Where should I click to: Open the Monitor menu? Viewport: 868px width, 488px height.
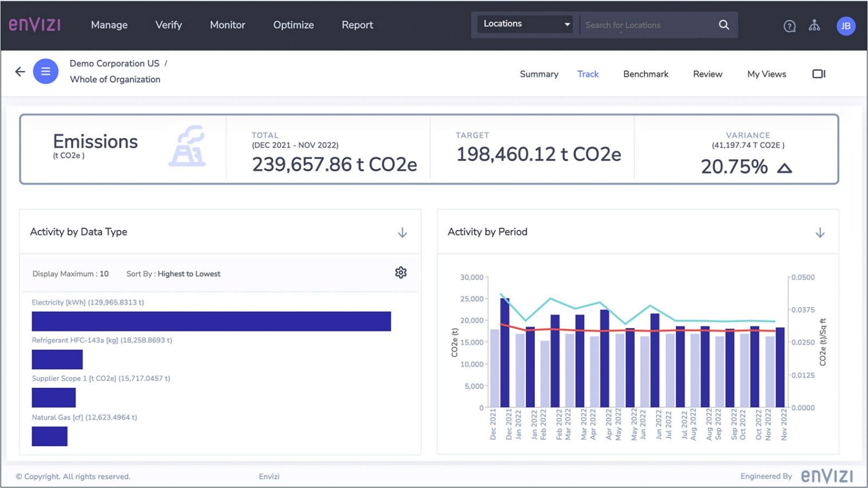pyautogui.click(x=228, y=25)
